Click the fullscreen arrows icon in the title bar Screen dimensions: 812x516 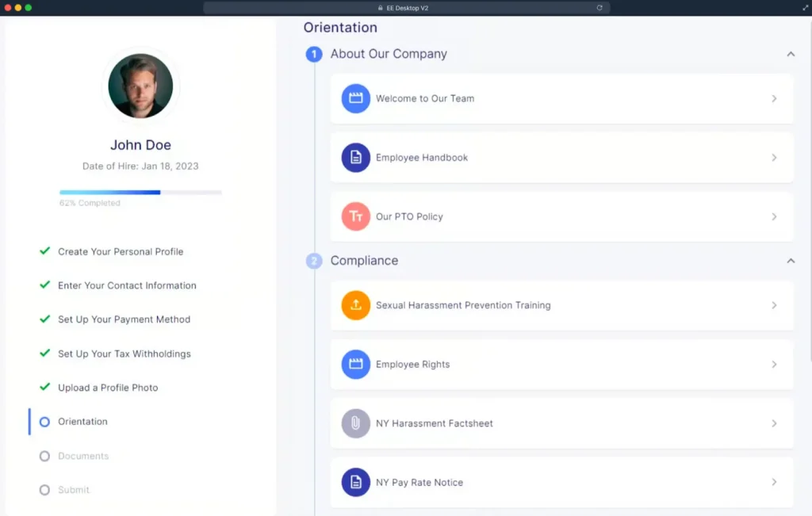click(x=806, y=8)
